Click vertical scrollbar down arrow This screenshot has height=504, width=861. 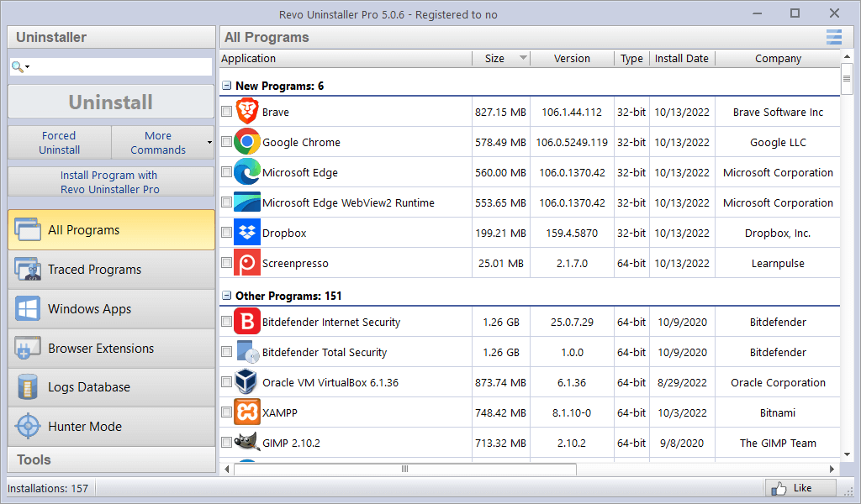[x=847, y=454]
